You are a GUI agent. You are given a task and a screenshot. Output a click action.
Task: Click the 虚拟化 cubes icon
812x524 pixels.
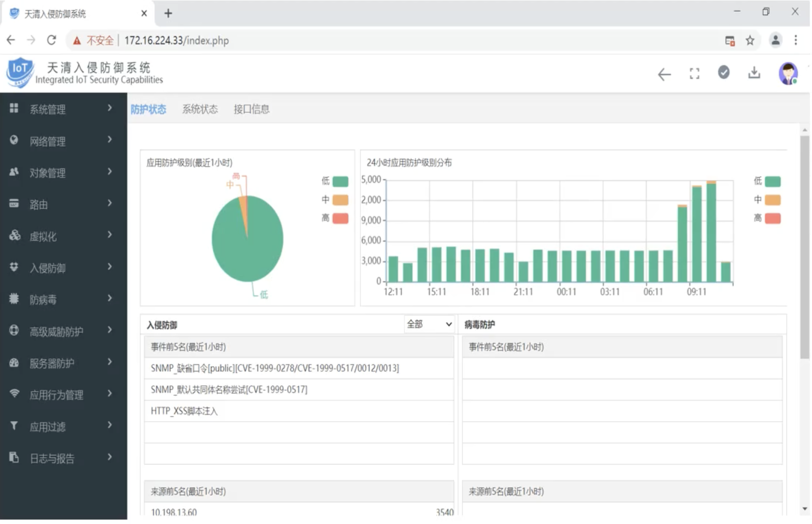point(14,235)
